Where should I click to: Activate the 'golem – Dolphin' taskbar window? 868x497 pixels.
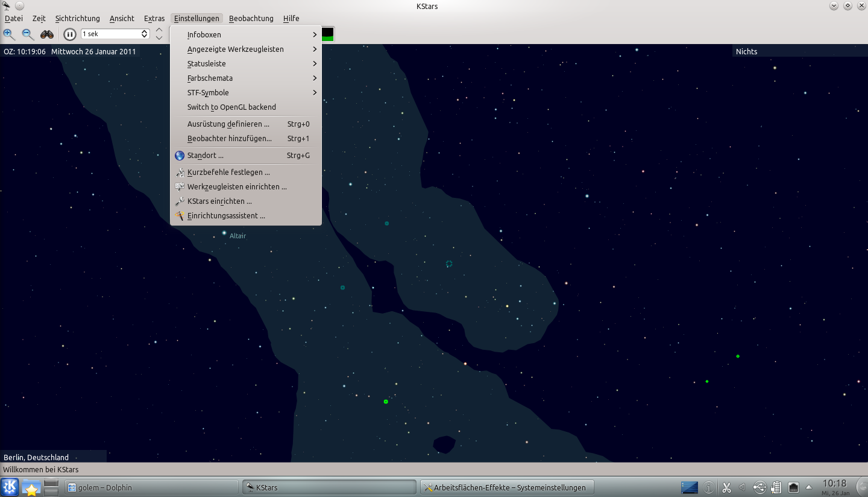click(151, 487)
